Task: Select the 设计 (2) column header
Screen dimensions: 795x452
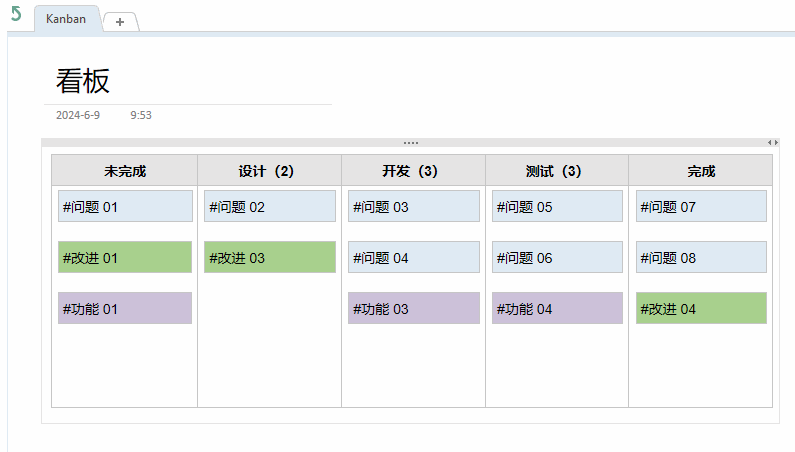Action: [x=270, y=171]
